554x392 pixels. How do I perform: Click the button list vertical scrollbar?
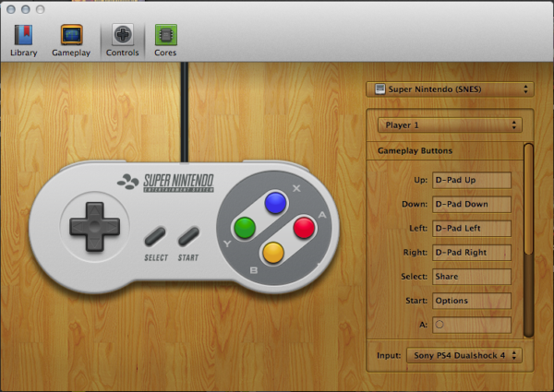pyautogui.click(x=528, y=240)
